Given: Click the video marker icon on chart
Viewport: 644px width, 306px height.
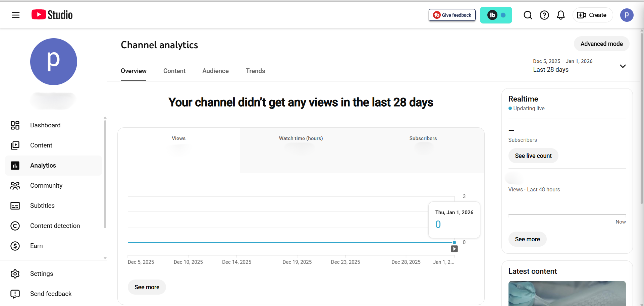Looking at the screenshot, I should click(x=454, y=249).
